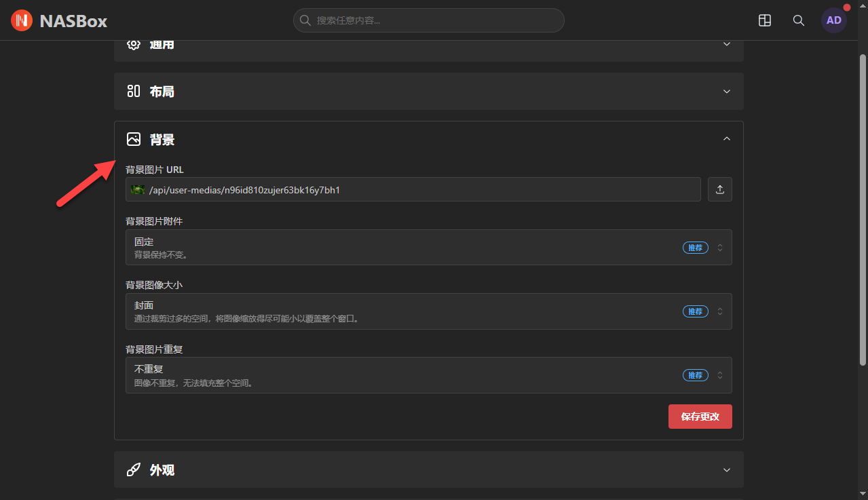Viewport: 868px width, 500px height.
Task: Click the up-down selector arrows in 不重复 row
Action: [720, 375]
